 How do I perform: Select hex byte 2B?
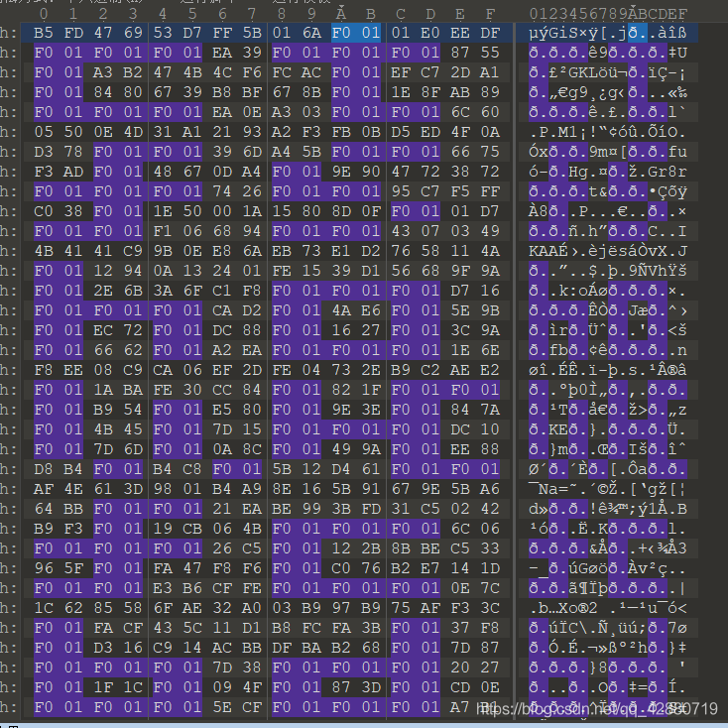point(371,548)
